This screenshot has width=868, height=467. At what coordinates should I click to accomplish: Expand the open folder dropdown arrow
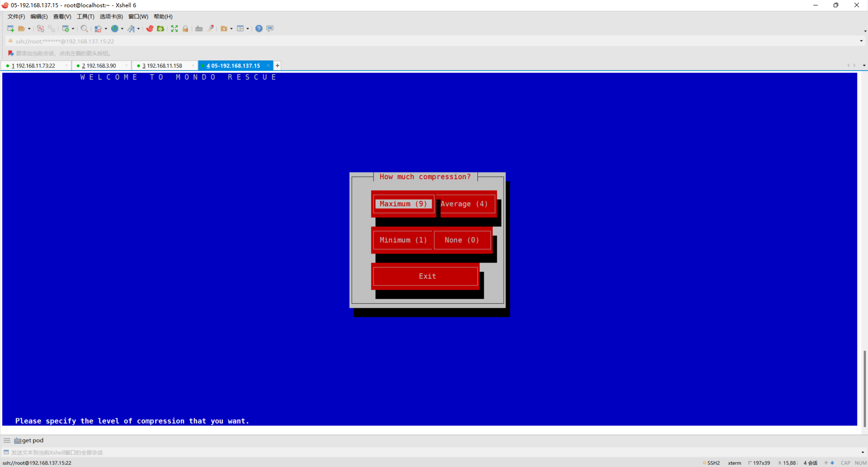(x=29, y=29)
